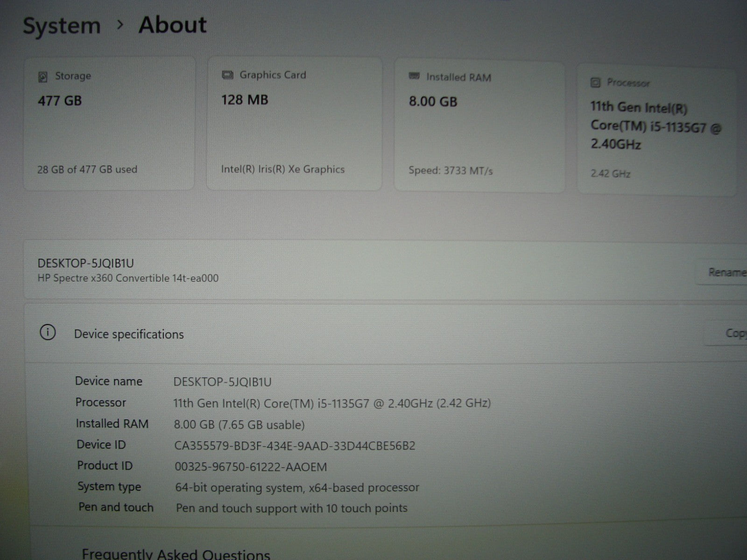Select the Intel Iris Xe Graphics text
Viewport: 747px width, 560px height.
(x=282, y=169)
